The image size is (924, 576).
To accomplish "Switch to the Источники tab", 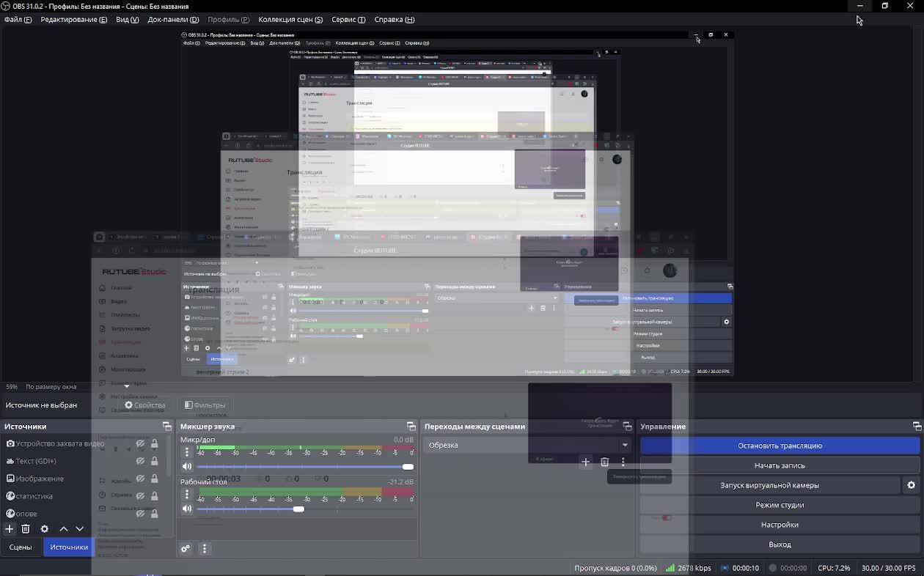I will pyautogui.click(x=69, y=547).
